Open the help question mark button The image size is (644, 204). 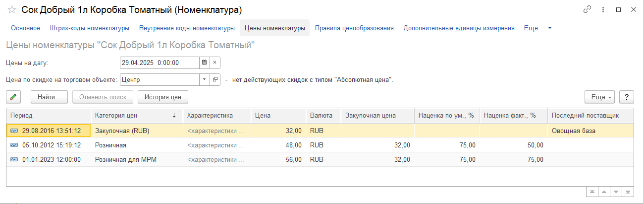coord(627,97)
